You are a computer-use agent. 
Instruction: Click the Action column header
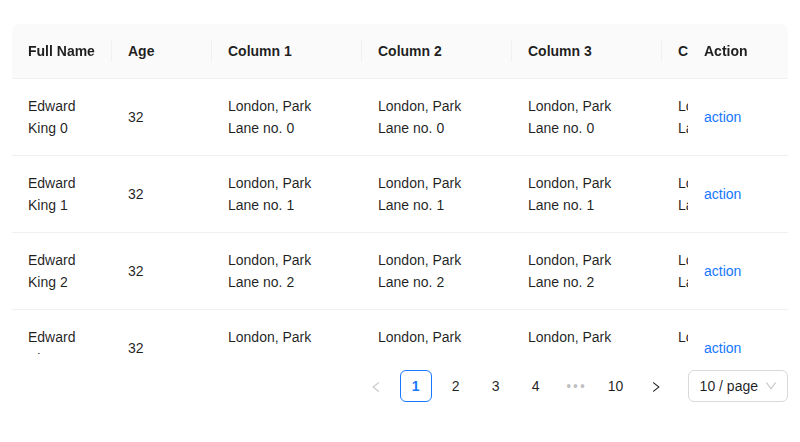pyautogui.click(x=725, y=51)
